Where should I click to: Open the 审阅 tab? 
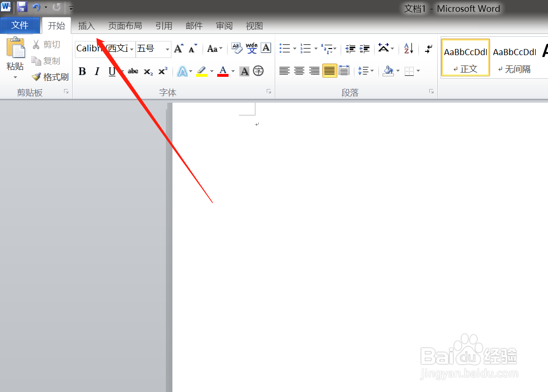pyautogui.click(x=224, y=26)
